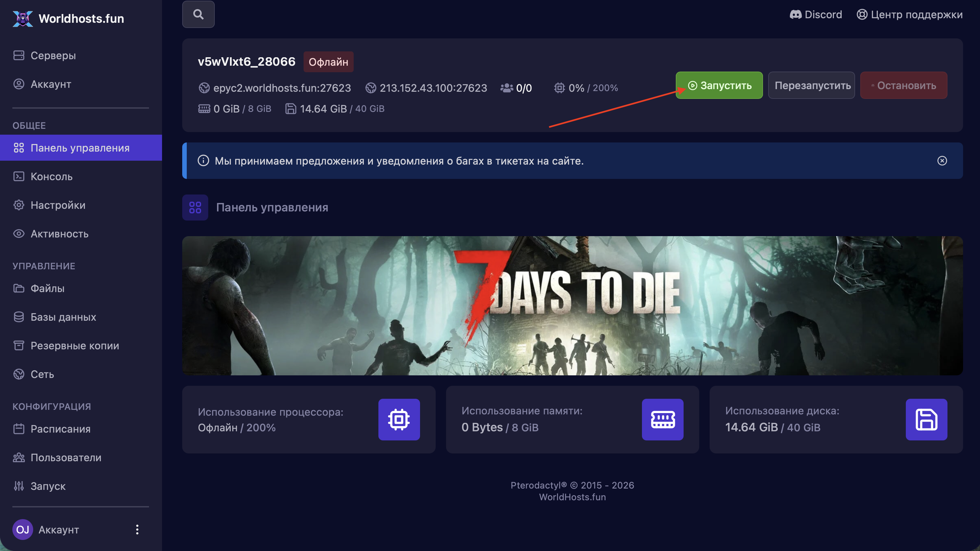Open Запуск settings in the sidebar

tap(48, 486)
